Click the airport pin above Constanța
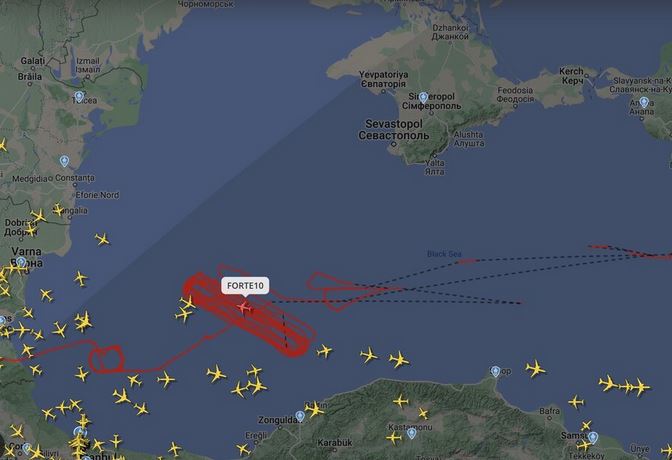The width and height of the screenshot is (672, 460). 64,161
